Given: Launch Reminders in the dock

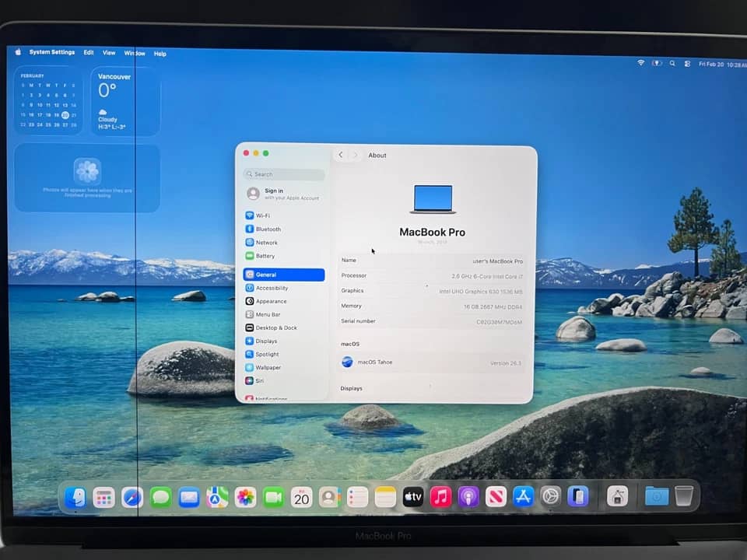Looking at the screenshot, I should point(357,498).
